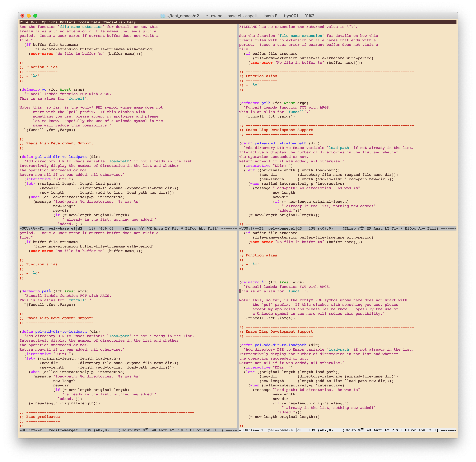Toggle ElDoc minor mode in ediff-merge mode line
This screenshot has width=476, height=462.
[195, 430]
